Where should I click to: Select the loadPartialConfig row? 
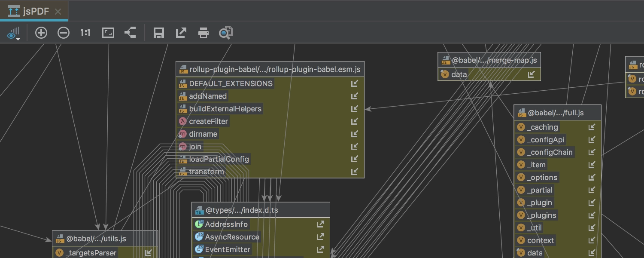pos(270,159)
